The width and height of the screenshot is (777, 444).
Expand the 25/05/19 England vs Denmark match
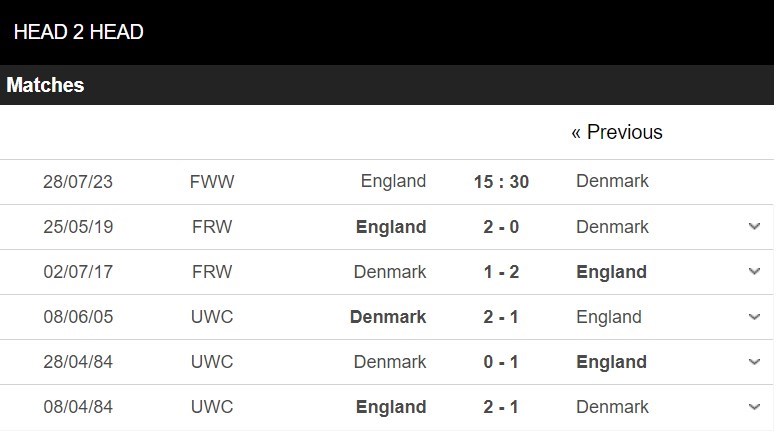pyautogui.click(x=754, y=226)
